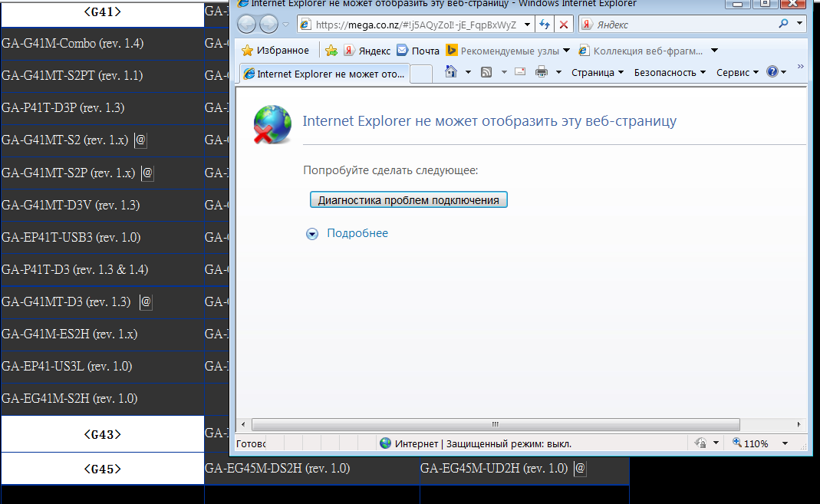Click GA-G41MT-S2PT (rev. 1.1) in background table

(72, 75)
